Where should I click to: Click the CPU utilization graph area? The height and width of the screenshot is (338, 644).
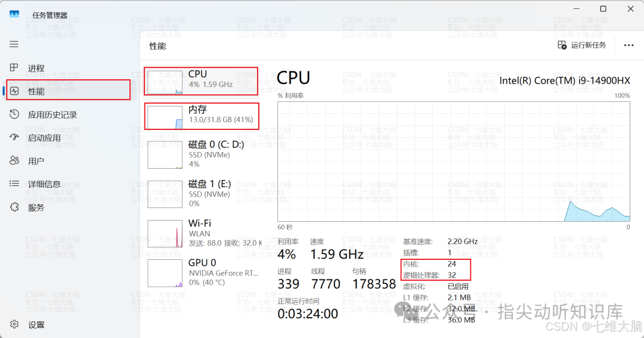coord(453,161)
